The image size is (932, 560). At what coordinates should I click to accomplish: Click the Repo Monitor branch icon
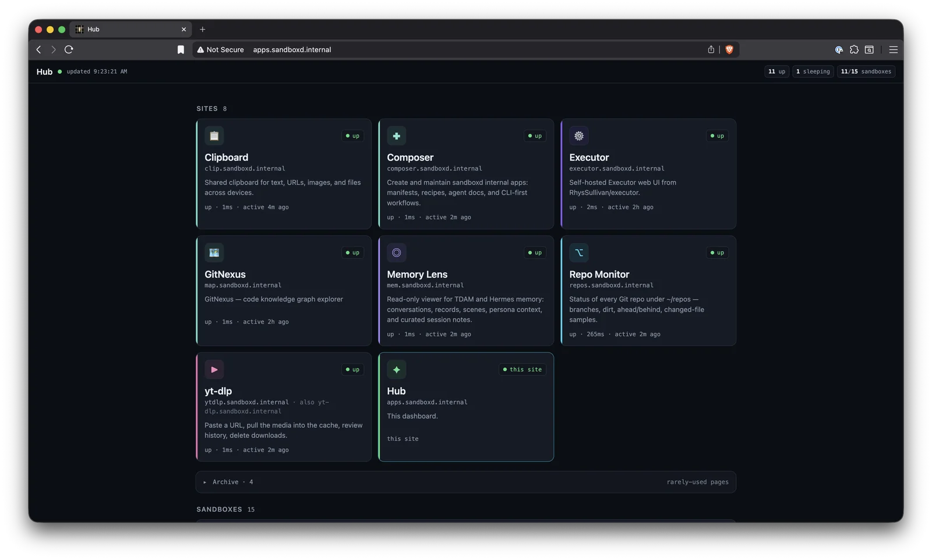point(579,253)
